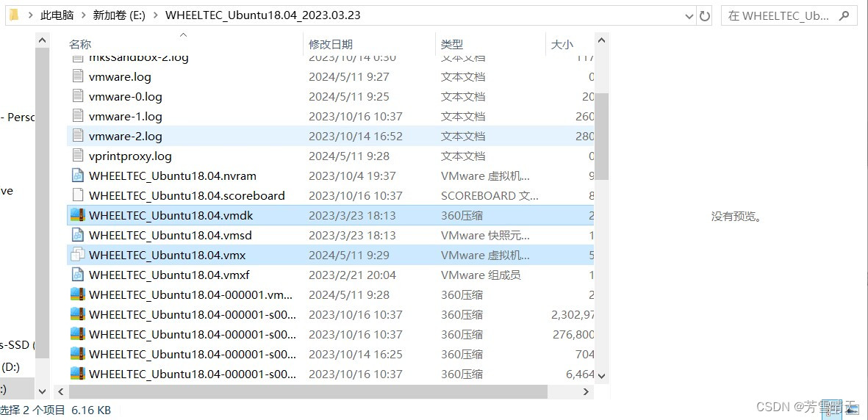Click the size value 276,800
868x420 pixels.
click(x=573, y=335)
